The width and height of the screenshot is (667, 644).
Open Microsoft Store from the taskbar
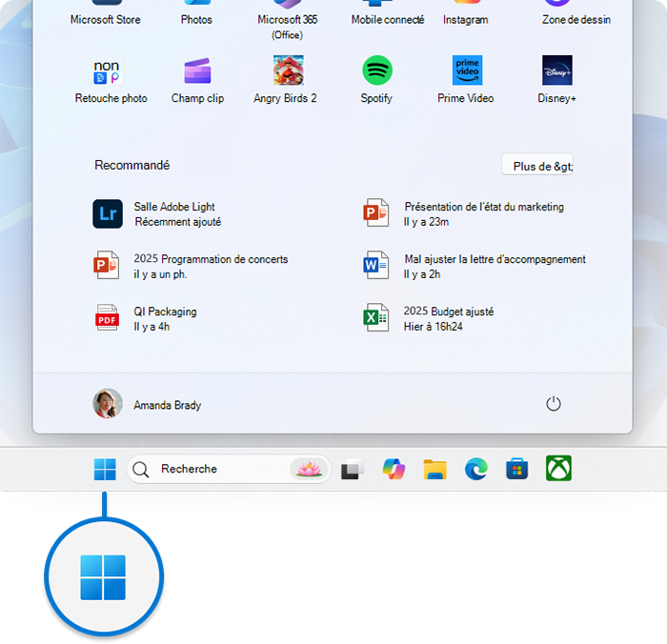(x=516, y=469)
